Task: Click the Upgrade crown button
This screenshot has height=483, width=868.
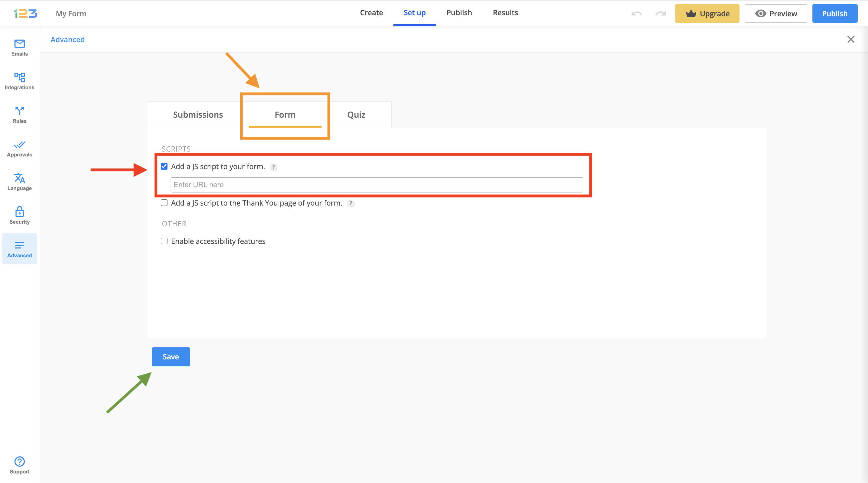Action: pos(707,13)
